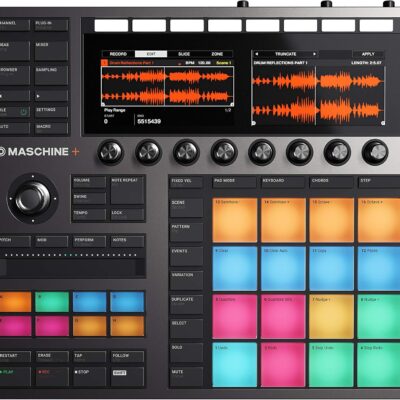Hit the blue pad 12 Paste
The width and height of the screenshot is (400, 400).
click(x=379, y=269)
